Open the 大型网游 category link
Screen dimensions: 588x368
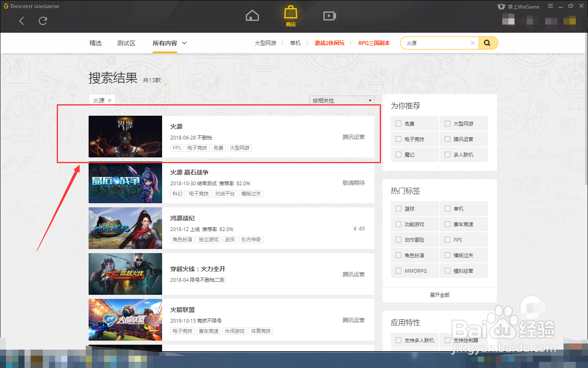tap(265, 43)
